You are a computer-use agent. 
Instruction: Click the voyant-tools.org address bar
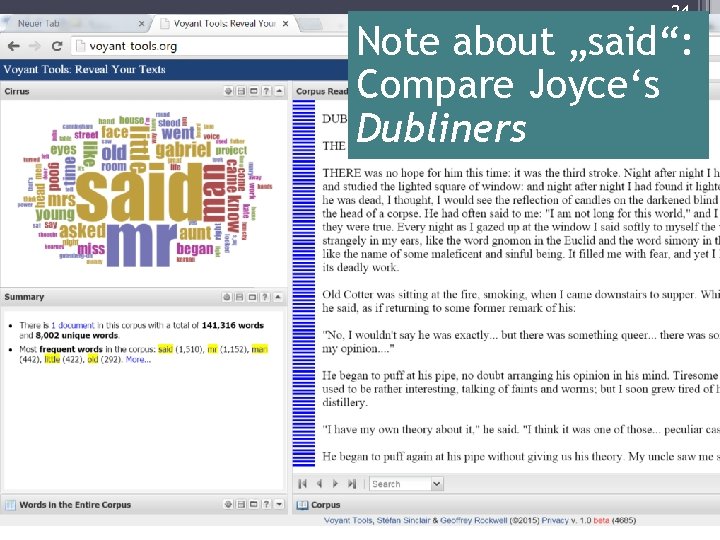[x=211, y=46]
